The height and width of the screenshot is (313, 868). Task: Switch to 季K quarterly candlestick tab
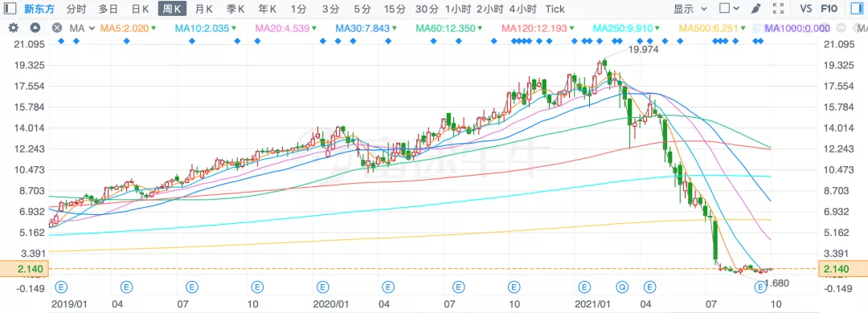click(235, 9)
